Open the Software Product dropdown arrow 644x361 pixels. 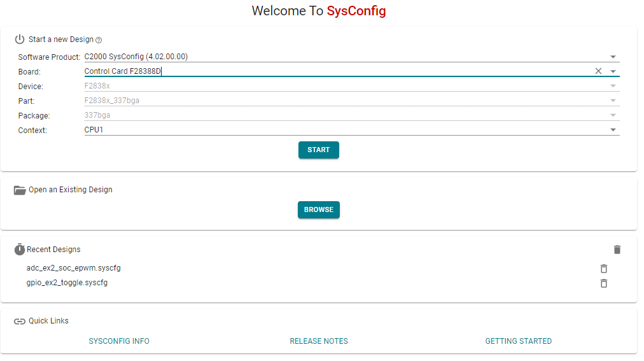(613, 57)
